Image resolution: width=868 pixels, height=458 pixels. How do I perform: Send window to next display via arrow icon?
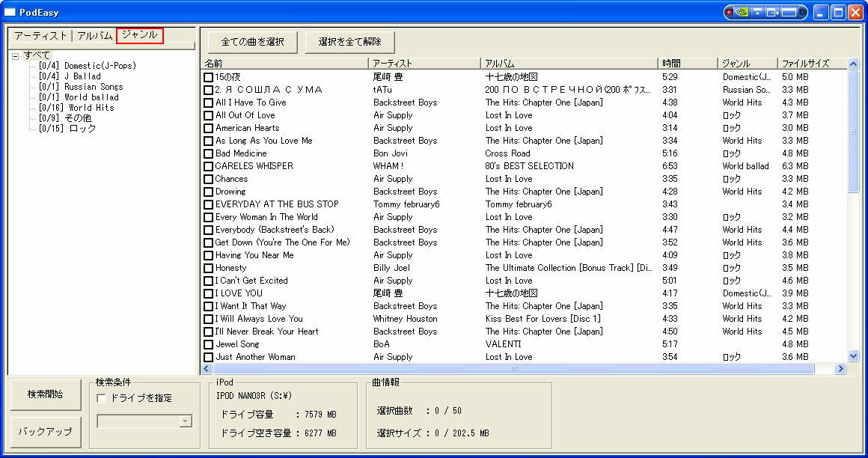772,12
